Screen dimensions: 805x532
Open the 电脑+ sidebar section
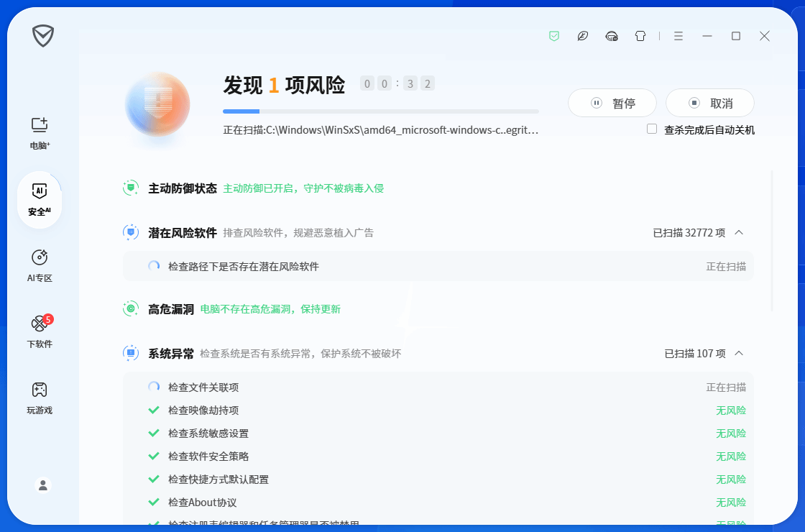pos(40,134)
